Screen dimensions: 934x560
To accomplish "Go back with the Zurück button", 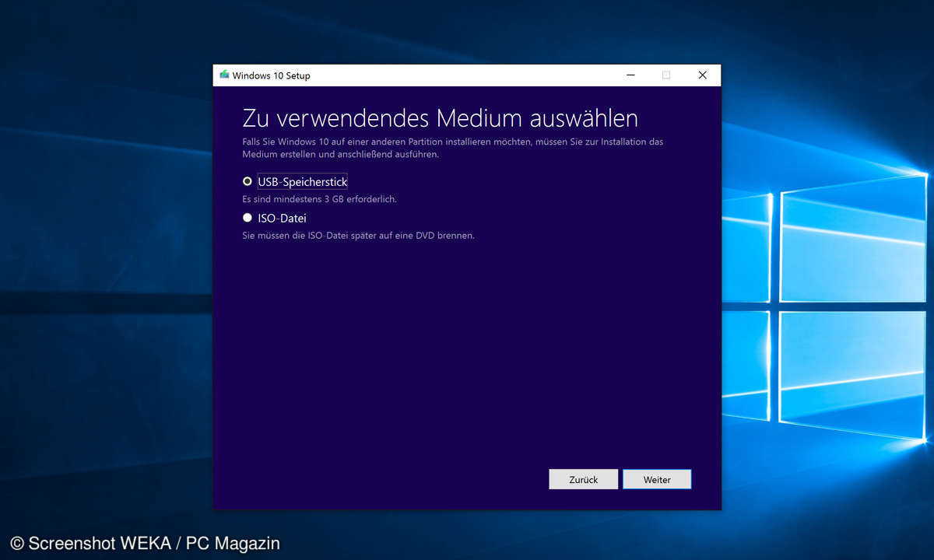I will click(584, 479).
